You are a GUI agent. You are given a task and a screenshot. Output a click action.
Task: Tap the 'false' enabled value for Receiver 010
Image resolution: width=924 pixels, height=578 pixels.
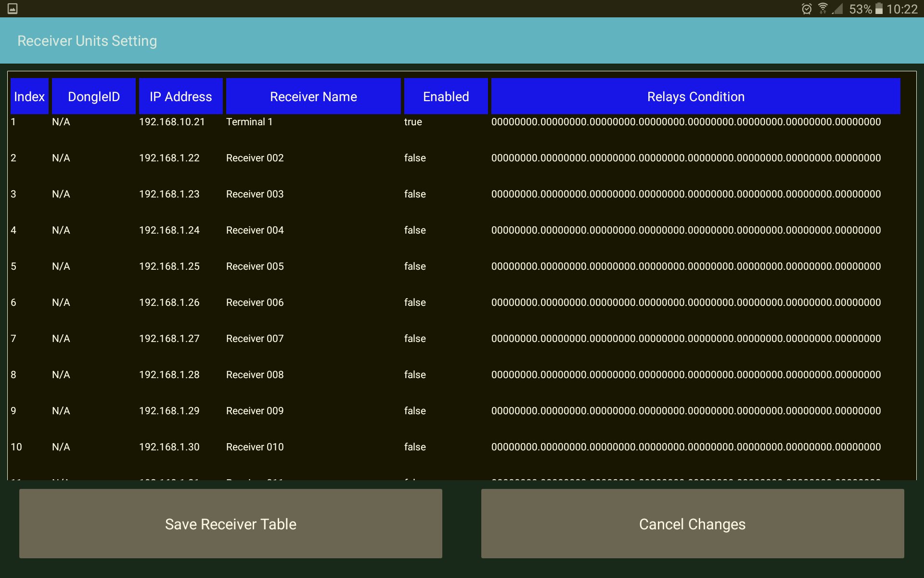[415, 447]
